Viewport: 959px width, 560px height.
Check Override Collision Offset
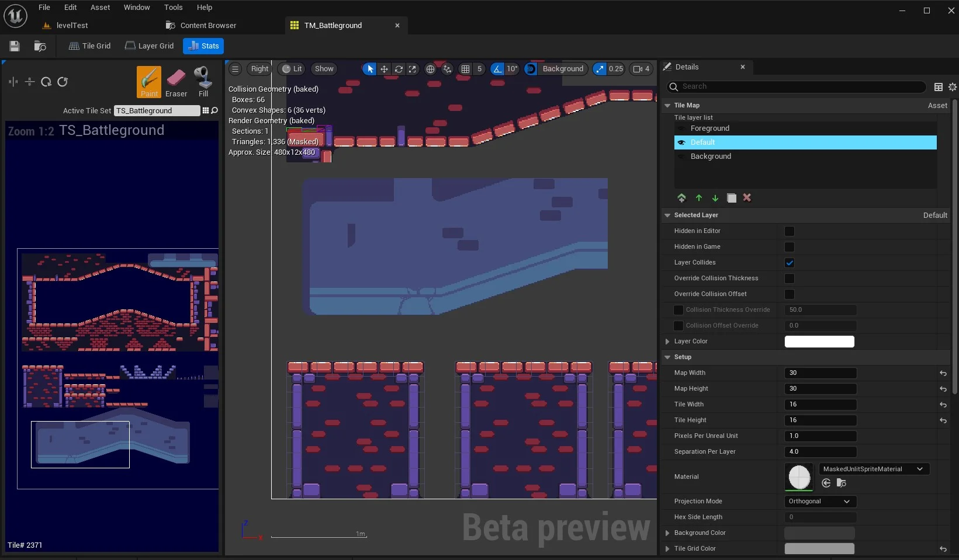[x=790, y=294]
